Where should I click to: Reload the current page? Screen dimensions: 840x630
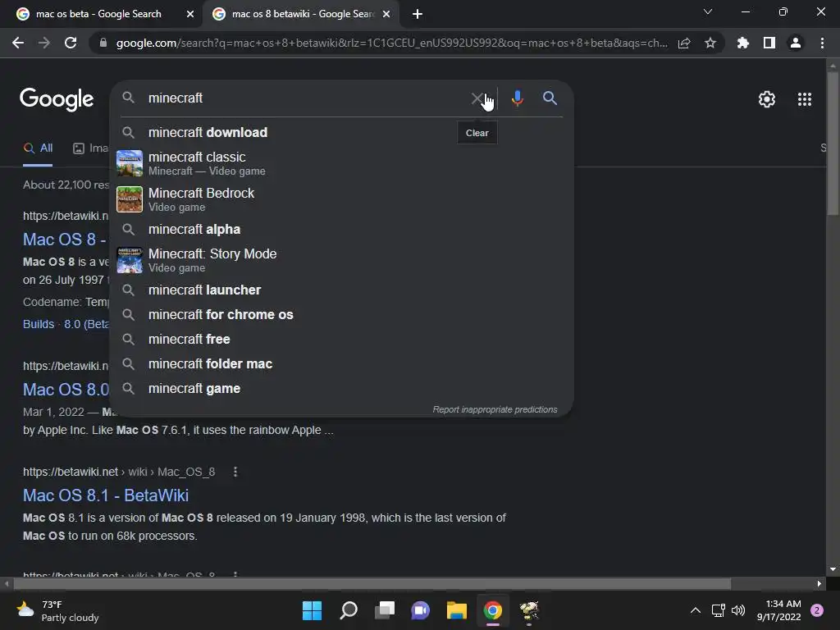coord(71,43)
